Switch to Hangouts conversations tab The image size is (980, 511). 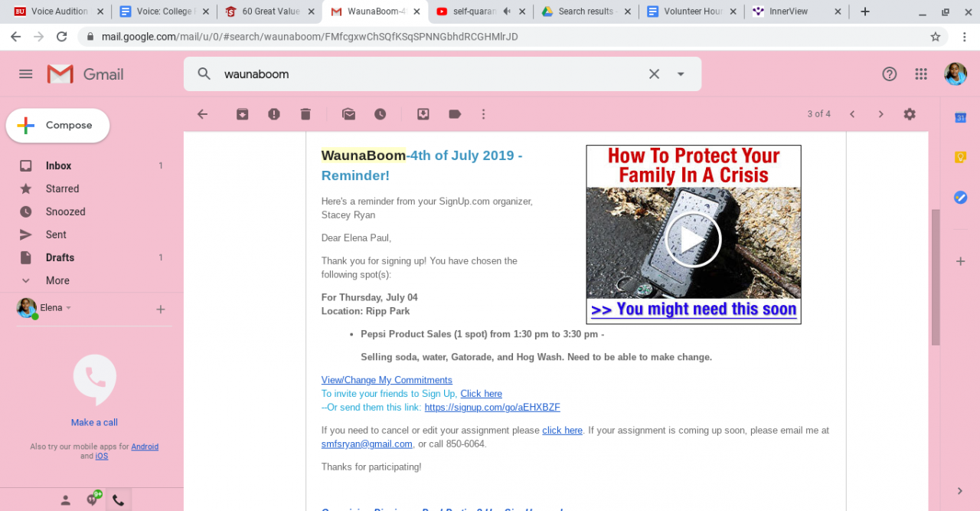click(x=93, y=500)
